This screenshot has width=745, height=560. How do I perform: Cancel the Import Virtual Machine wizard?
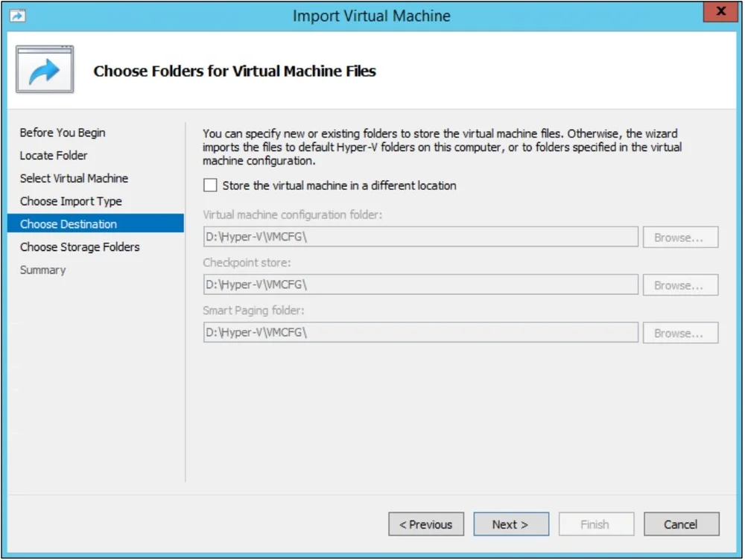[681, 524]
